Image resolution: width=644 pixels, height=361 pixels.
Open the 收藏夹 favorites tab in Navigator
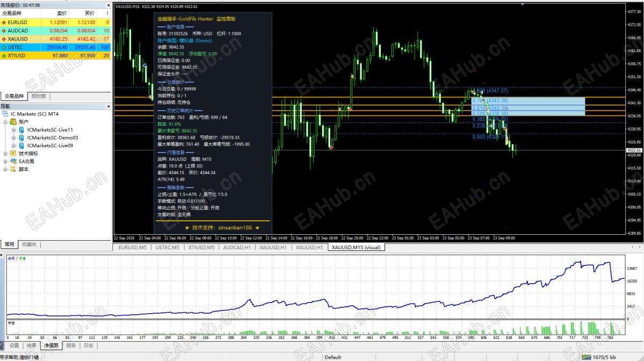click(x=29, y=244)
